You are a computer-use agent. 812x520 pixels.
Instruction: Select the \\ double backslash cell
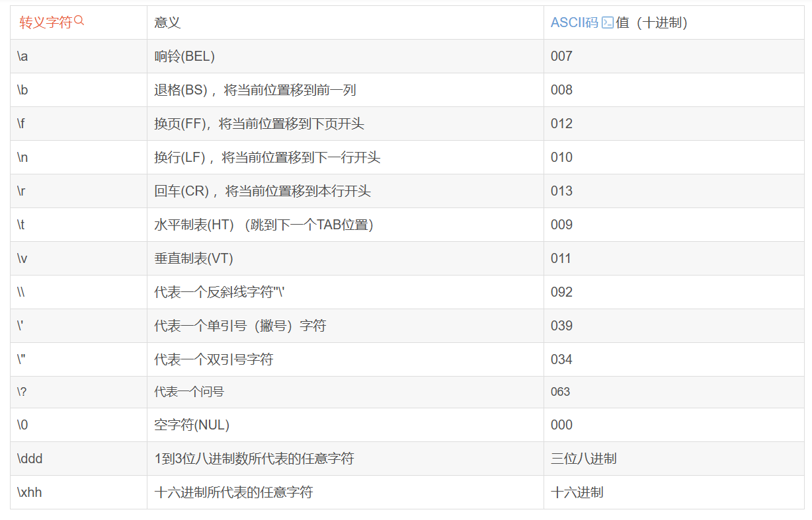79,292
